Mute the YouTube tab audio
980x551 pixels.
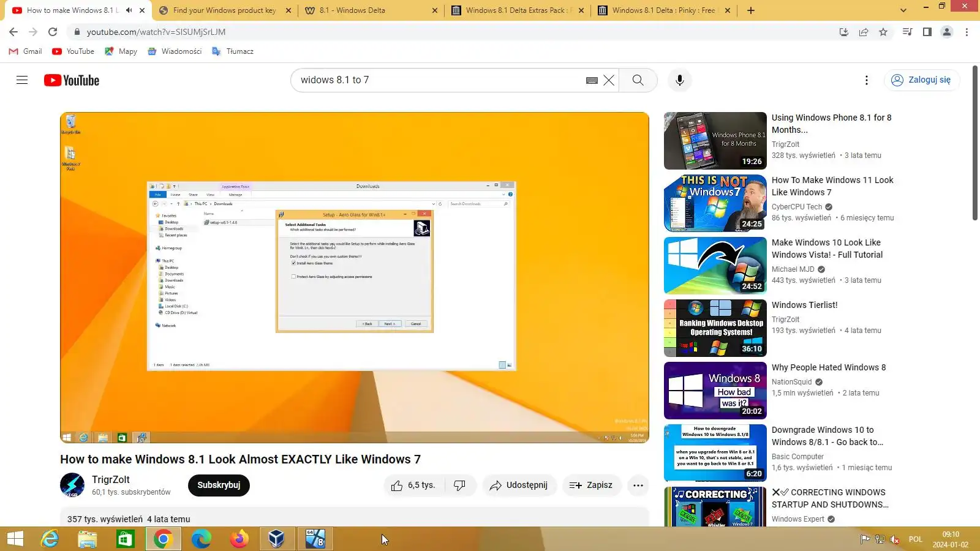click(x=129, y=10)
